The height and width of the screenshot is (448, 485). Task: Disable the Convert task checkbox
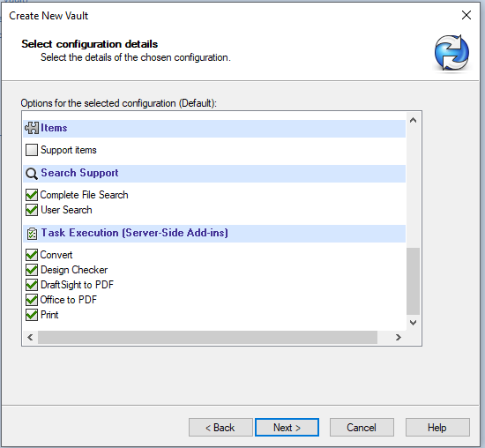pyautogui.click(x=32, y=255)
